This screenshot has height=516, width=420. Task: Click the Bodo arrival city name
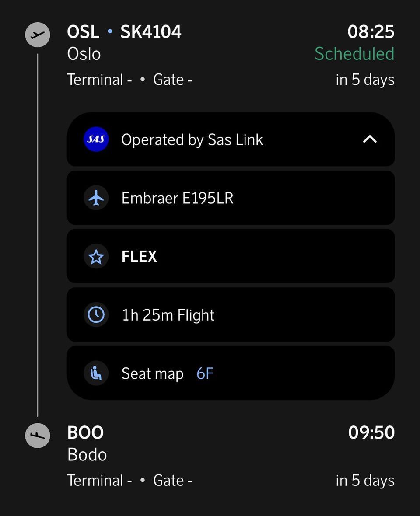click(87, 455)
